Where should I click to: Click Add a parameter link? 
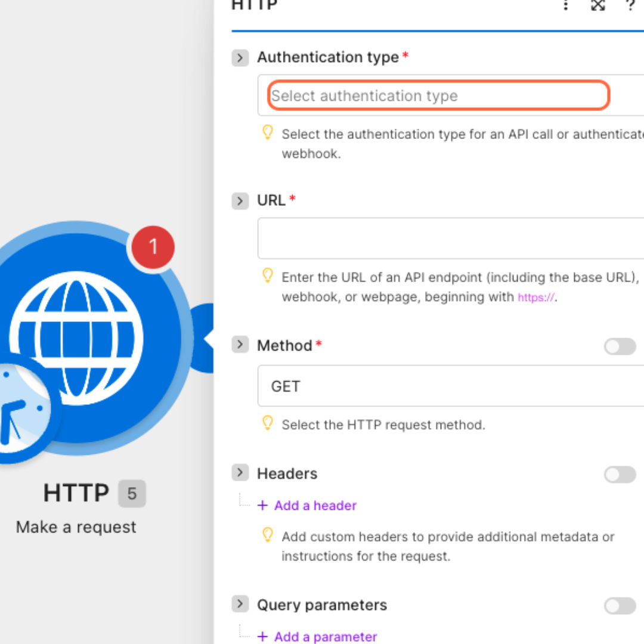tap(326, 637)
